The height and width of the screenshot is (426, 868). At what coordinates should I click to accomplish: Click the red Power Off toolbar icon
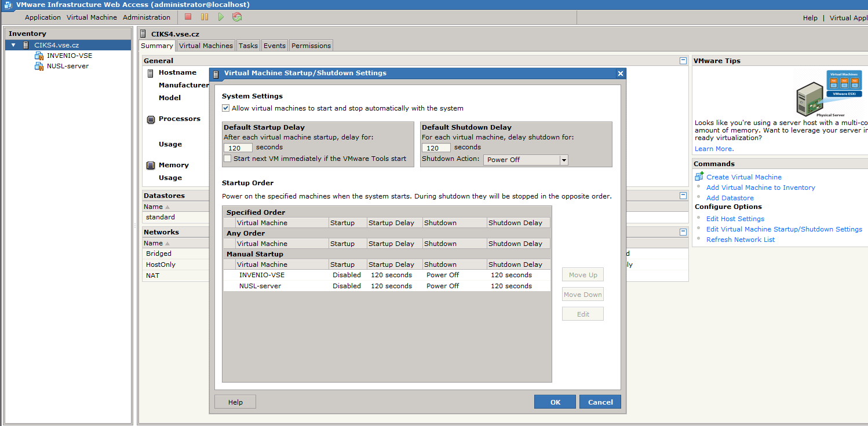188,17
